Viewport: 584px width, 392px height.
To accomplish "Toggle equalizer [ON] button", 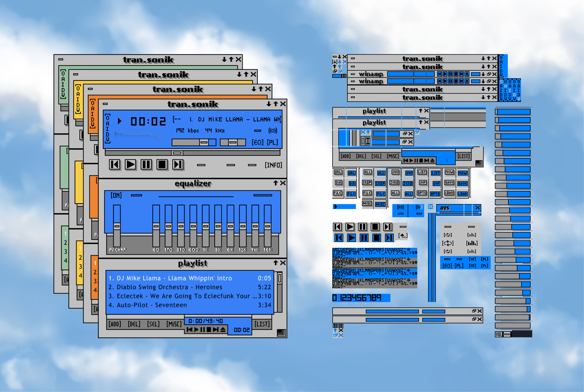I will point(116,195).
